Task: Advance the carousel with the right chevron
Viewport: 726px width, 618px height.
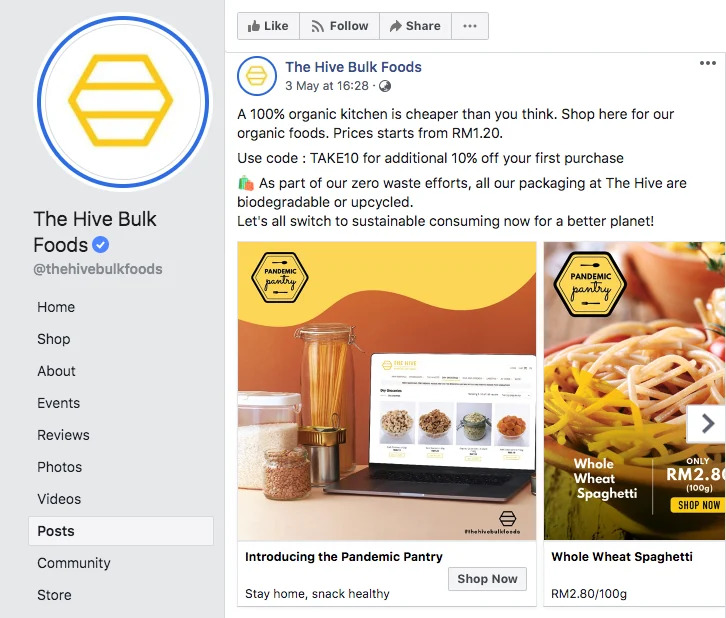Action: click(x=707, y=424)
